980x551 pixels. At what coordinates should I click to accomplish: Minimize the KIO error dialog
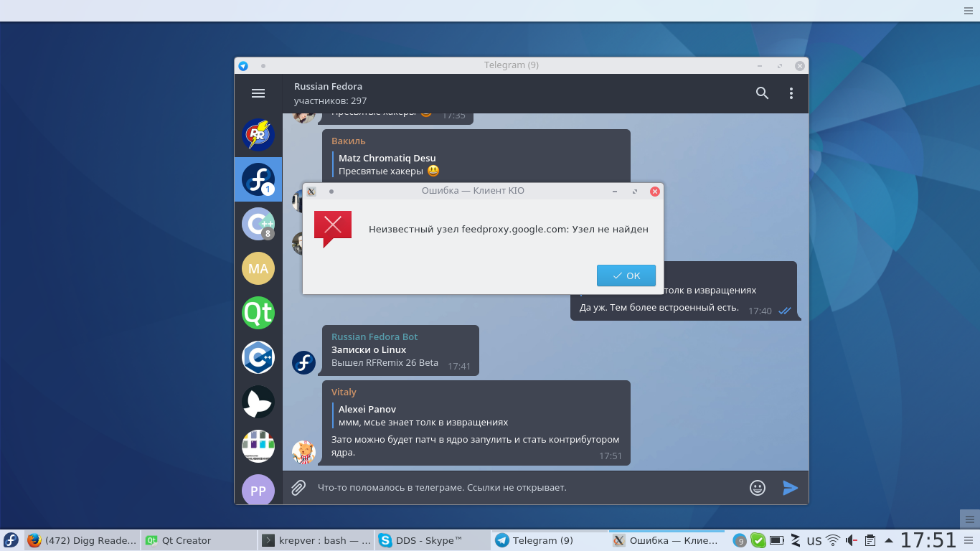click(615, 192)
